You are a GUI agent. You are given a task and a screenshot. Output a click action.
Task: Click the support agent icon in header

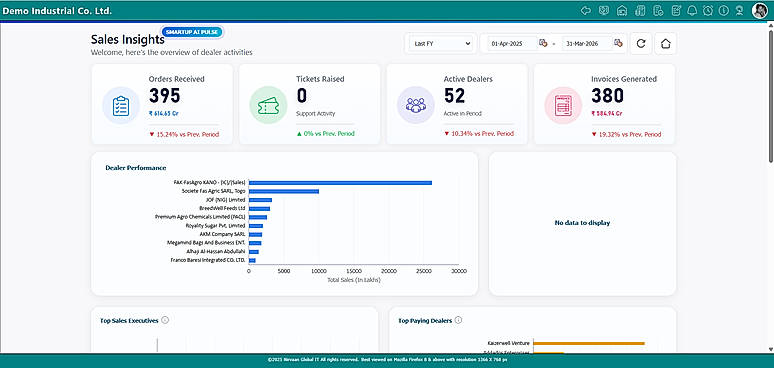(x=739, y=10)
